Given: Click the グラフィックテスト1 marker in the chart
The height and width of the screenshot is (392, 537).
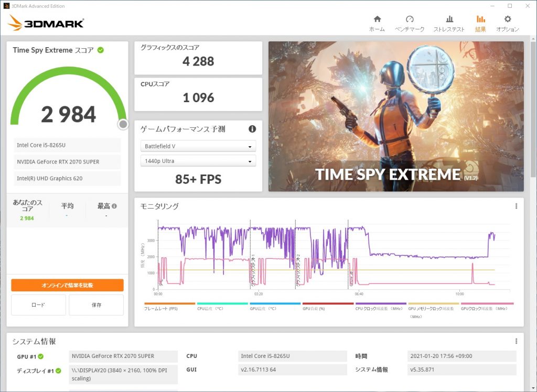Looking at the screenshot, I should [x=252, y=270].
